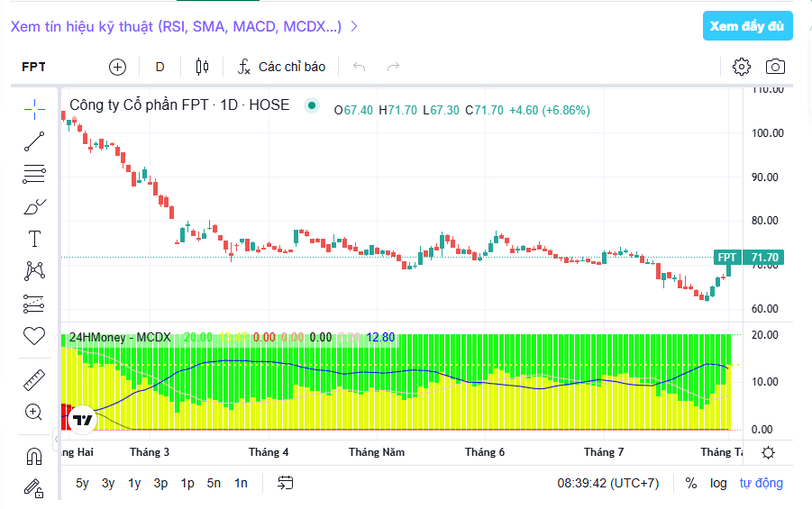Click the Xem đầy đủ button

(x=747, y=26)
